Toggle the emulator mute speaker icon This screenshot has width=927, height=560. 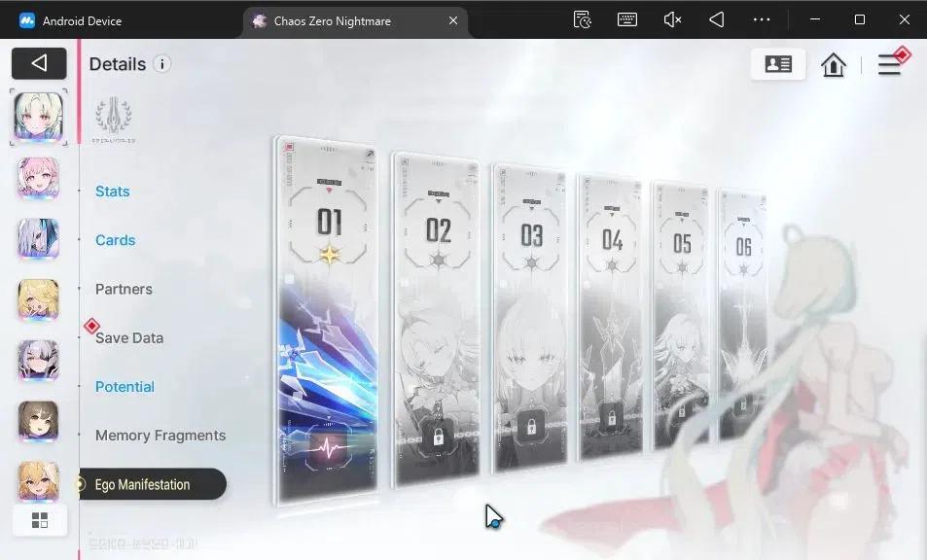coord(672,19)
